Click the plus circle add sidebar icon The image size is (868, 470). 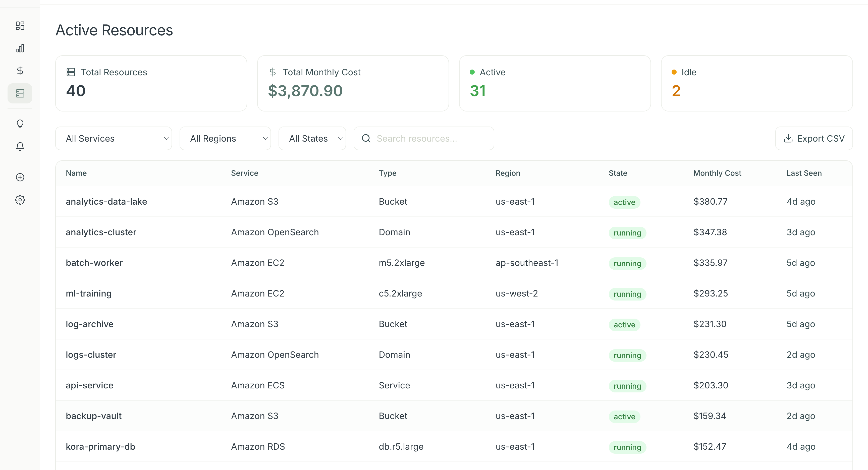pyautogui.click(x=20, y=177)
